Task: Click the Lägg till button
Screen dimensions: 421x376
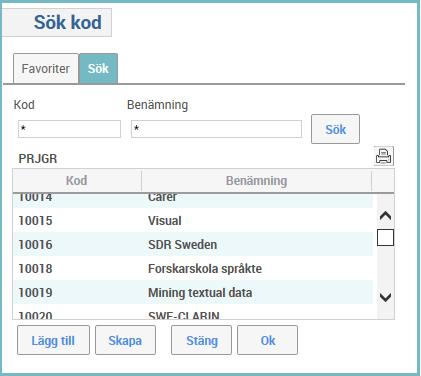Action: coord(53,340)
